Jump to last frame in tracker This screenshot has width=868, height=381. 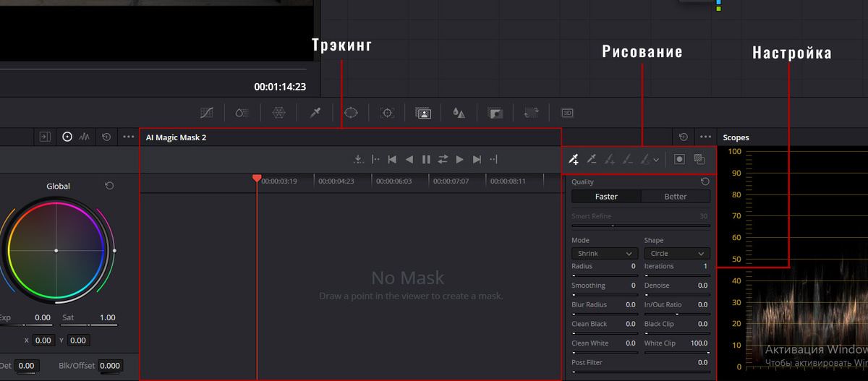pyautogui.click(x=477, y=159)
